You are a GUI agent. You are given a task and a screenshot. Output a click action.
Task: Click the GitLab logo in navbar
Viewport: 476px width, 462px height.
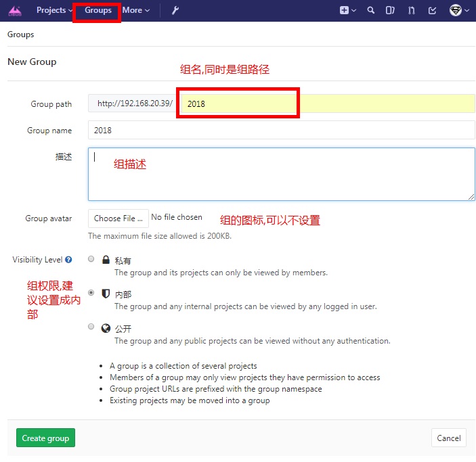click(15, 10)
